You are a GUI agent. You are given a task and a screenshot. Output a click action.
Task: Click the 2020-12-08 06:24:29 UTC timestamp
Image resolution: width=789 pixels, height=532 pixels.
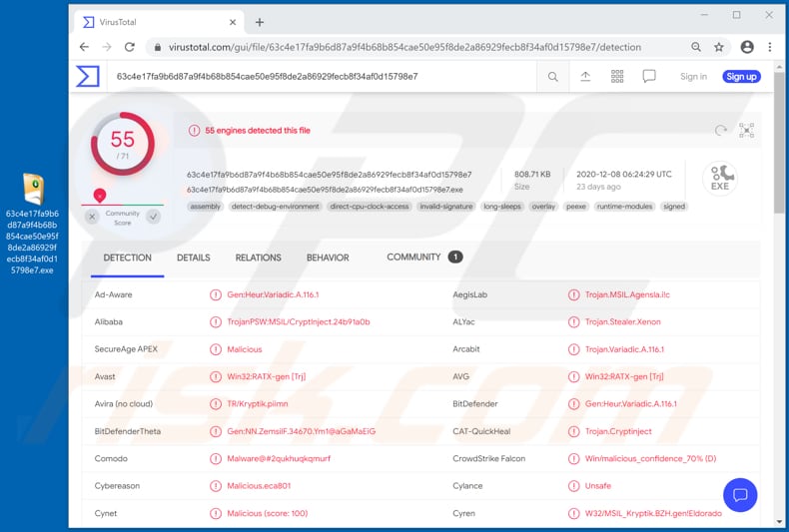click(x=624, y=174)
